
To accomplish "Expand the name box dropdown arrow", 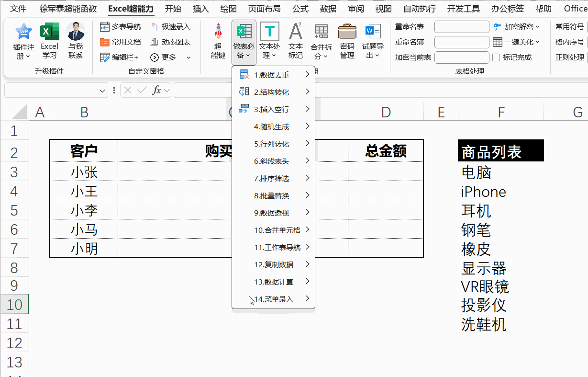I will (x=102, y=90).
